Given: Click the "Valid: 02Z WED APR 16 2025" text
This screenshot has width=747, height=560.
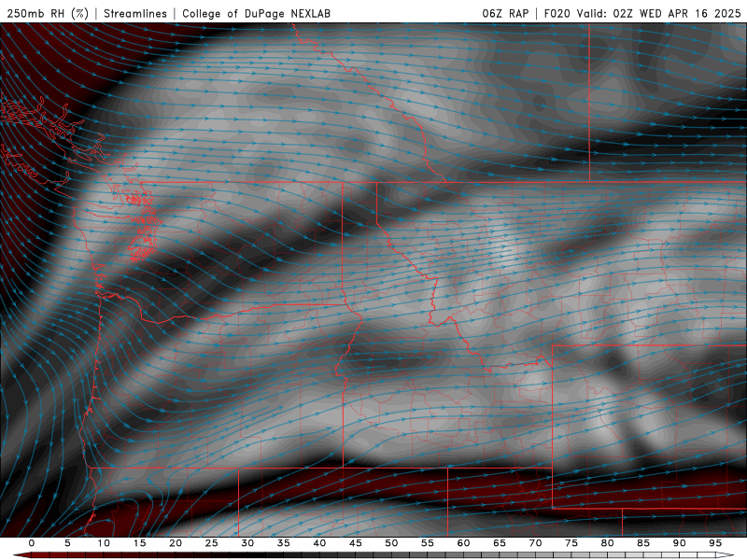Looking at the screenshot, I should (x=659, y=13).
